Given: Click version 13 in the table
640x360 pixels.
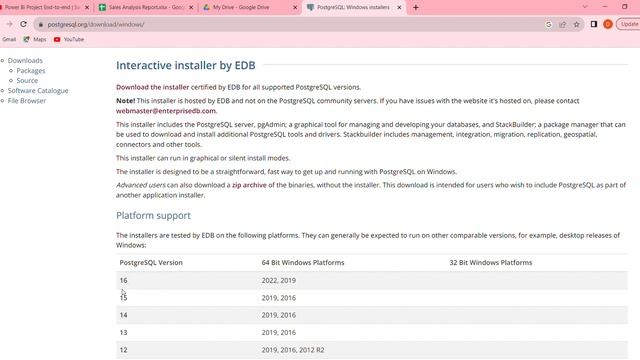Looking at the screenshot, I should tap(123, 333).
